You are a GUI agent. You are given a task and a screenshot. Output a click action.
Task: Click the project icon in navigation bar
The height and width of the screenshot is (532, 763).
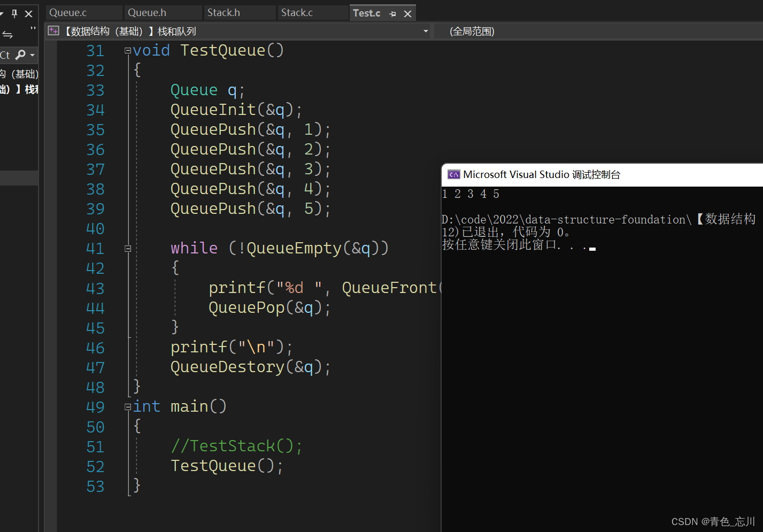[53, 31]
